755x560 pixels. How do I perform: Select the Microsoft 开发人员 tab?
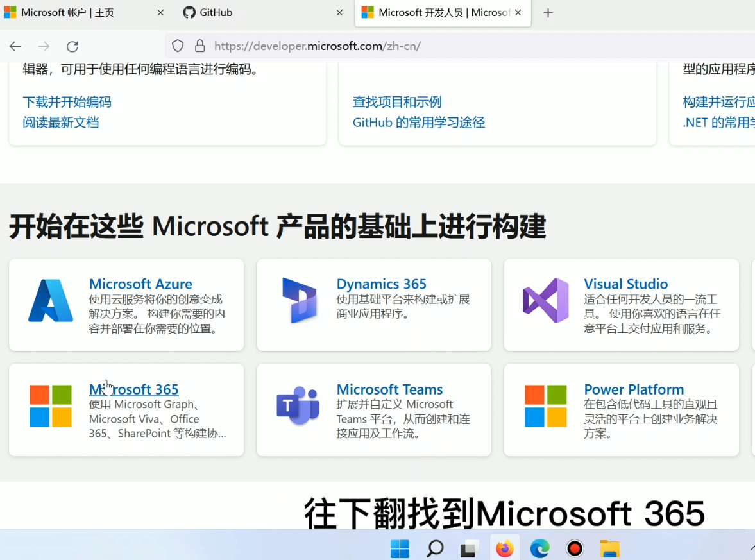coord(443,13)
